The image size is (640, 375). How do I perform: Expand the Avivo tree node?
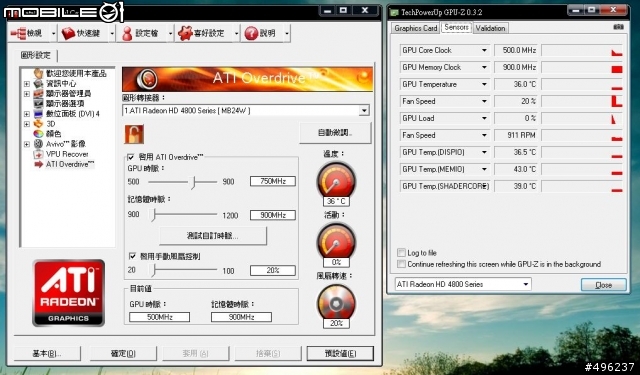(x=27, y=144)
